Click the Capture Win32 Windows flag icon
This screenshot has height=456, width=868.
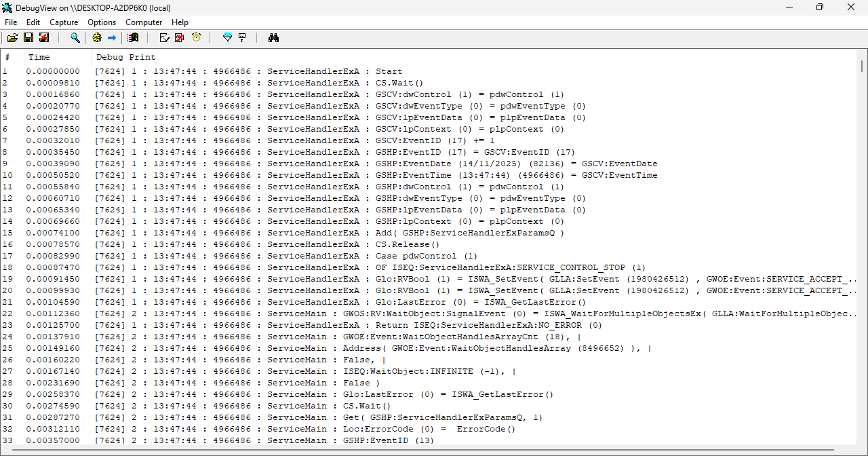[x=133, y=38]
